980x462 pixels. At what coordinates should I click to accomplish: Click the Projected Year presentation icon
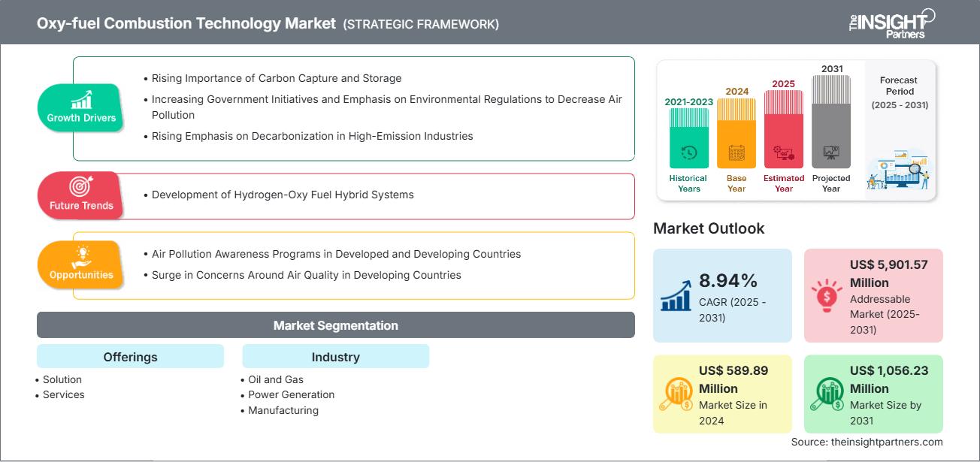831,152
